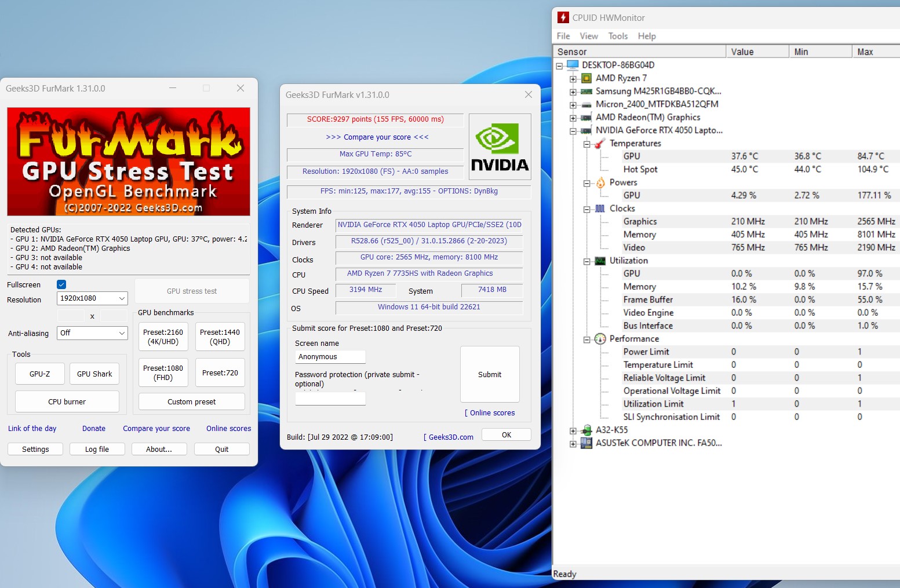Click the AMD Ryzen 7 processor icon
Image resolution: width=900 pixels, height=588 pixels.
586,78
